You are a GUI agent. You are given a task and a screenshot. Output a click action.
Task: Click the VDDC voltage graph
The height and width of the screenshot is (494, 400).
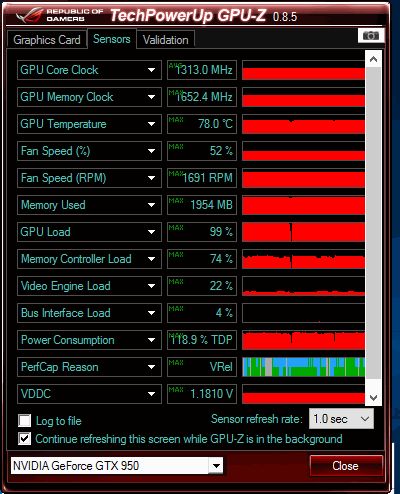coord(303,394)
